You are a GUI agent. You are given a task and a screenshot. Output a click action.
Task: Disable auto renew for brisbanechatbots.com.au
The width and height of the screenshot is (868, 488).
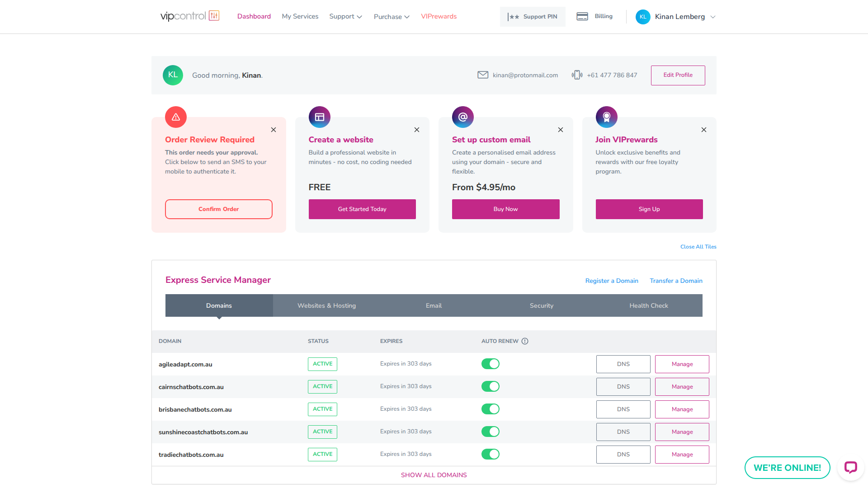[491, 409]
